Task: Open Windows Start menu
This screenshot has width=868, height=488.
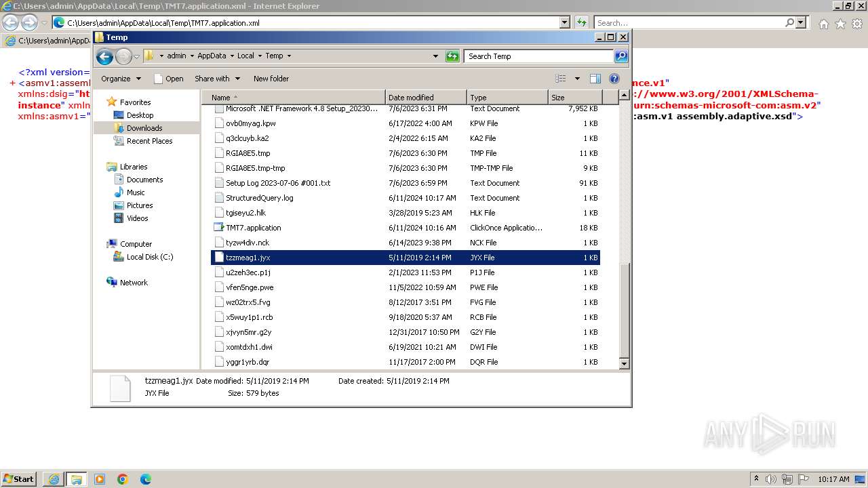Action: click(19, 479)
